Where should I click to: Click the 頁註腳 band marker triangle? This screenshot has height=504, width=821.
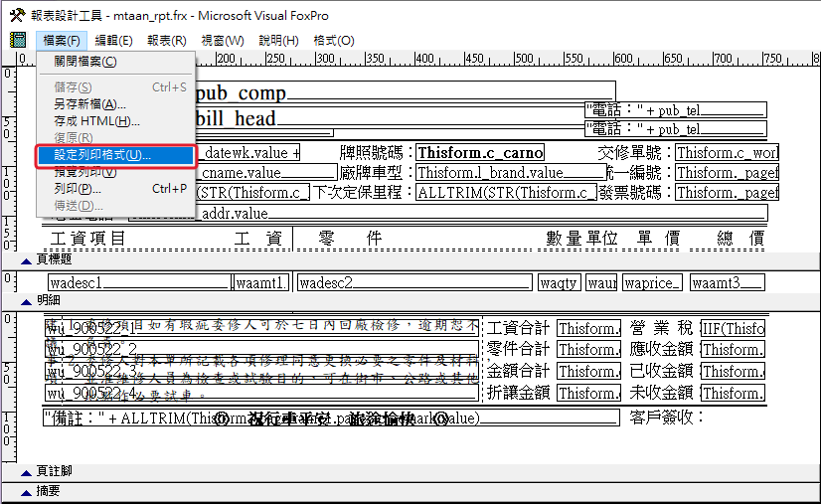point(26,472)
